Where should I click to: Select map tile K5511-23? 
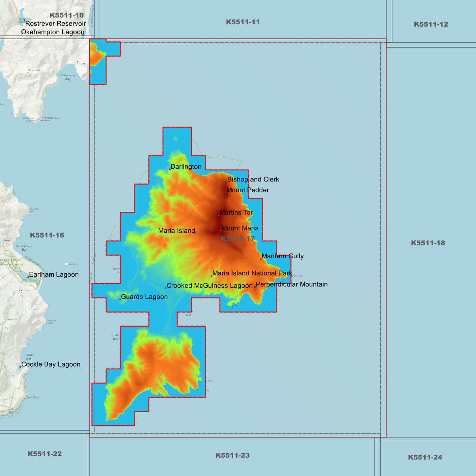point(233,456)
